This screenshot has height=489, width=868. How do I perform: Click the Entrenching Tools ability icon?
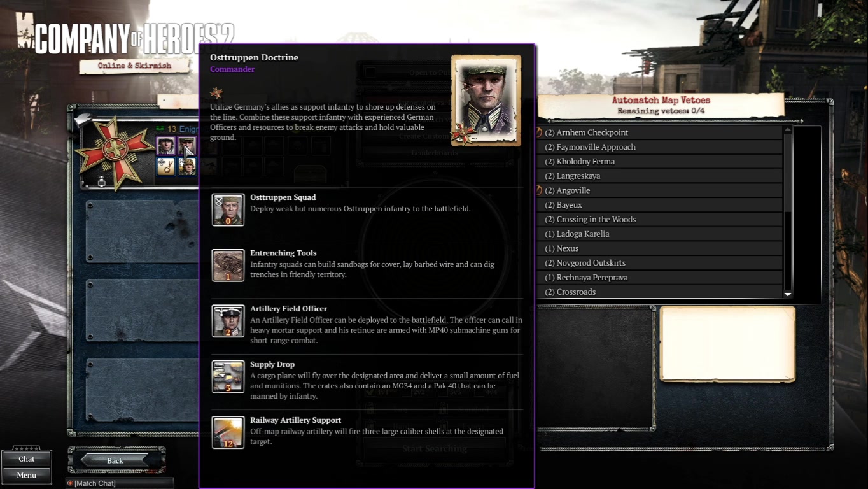[228, 266]
